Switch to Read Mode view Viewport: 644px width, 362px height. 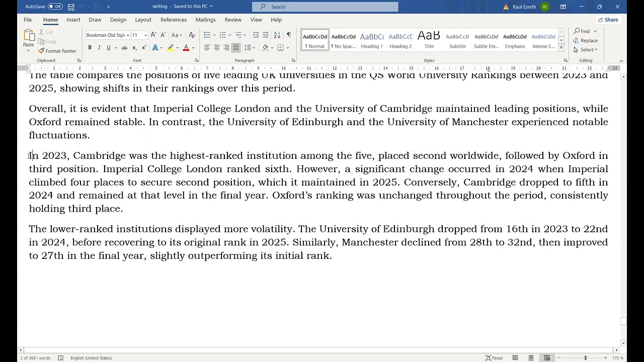(x=515, y=358)
